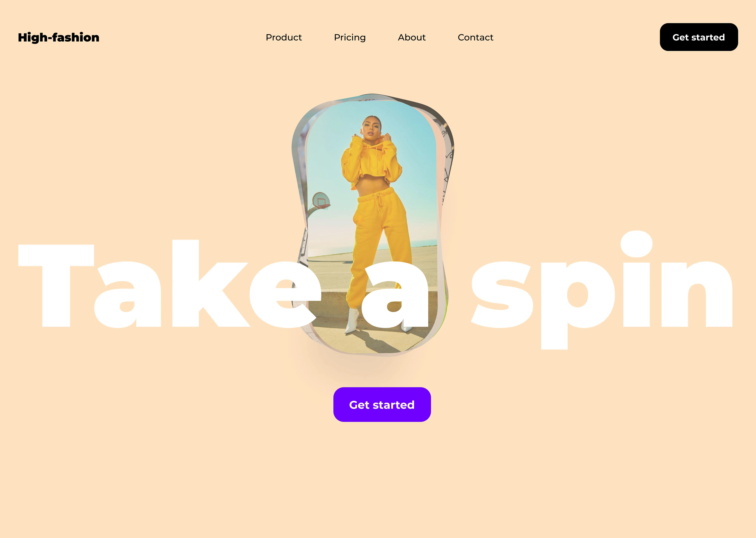Click the High-fashion logo
This screenshot has width=756, height=538.
(x=59, y=37)
